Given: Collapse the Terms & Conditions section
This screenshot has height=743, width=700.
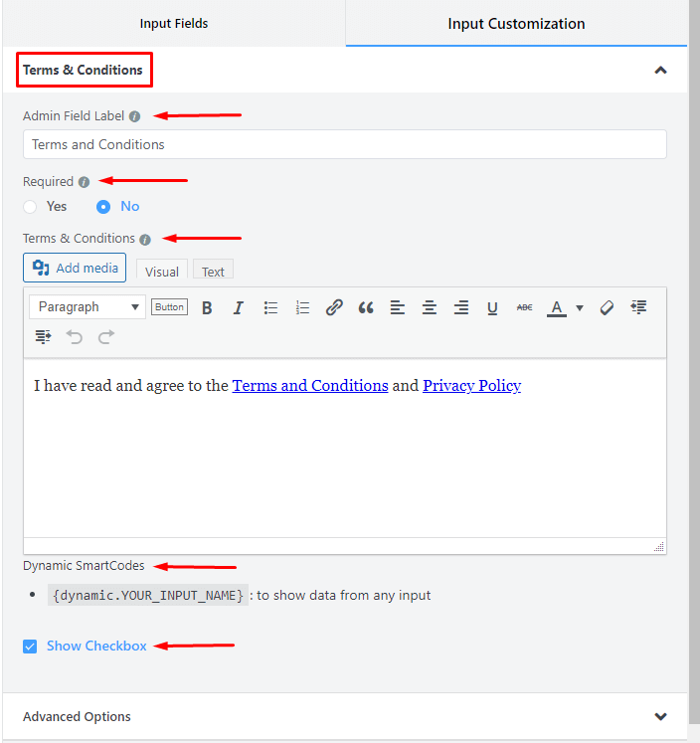Looking at the screenshot, I should (x=660, y=71).
